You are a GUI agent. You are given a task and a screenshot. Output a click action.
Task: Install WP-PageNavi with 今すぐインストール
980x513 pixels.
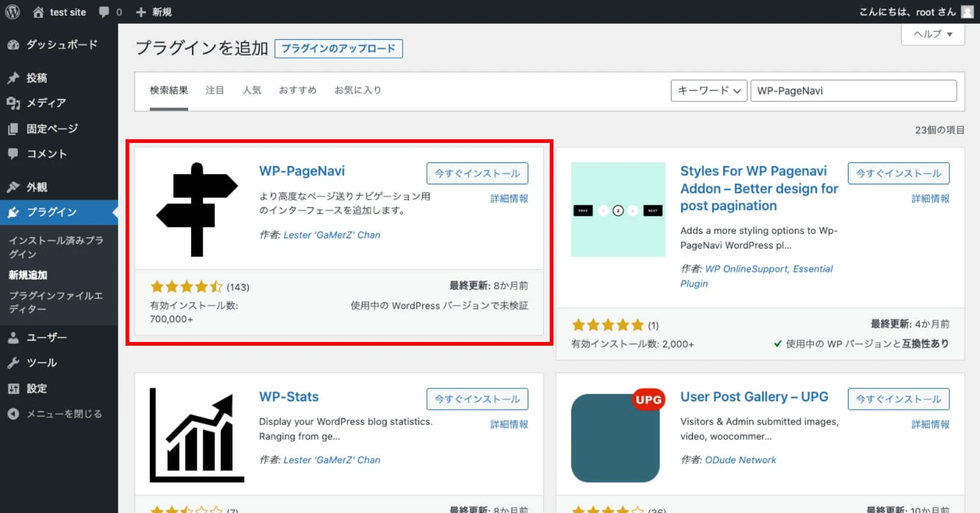[x=477, y=173]
